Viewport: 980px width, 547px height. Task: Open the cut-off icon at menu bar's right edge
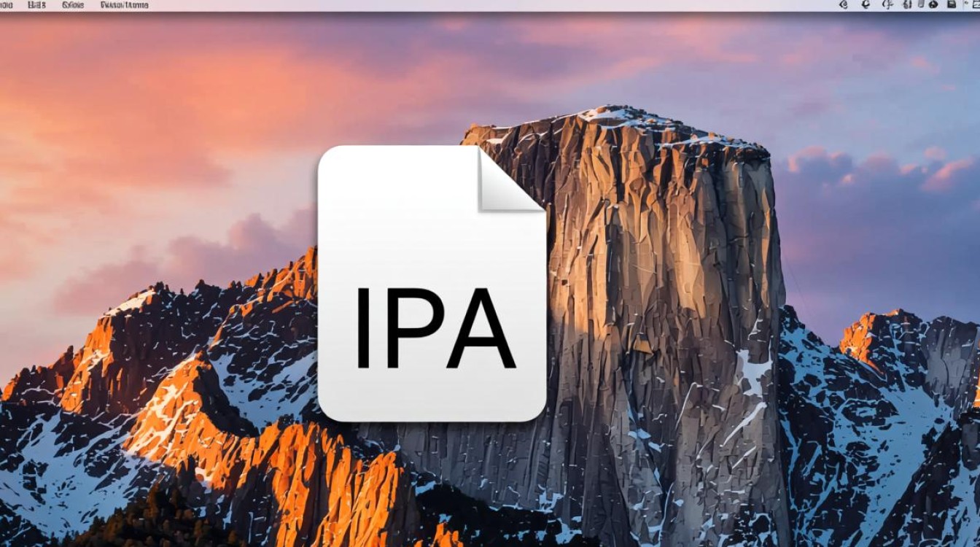(977, 4)
